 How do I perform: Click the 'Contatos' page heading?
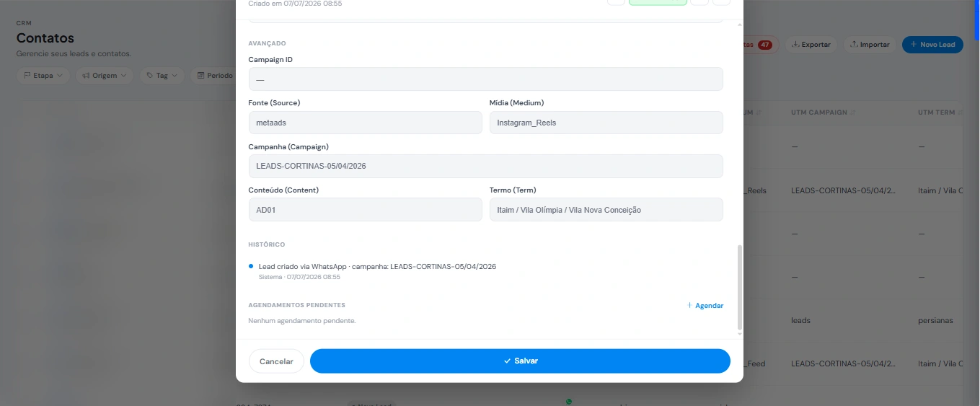point(45,38)
